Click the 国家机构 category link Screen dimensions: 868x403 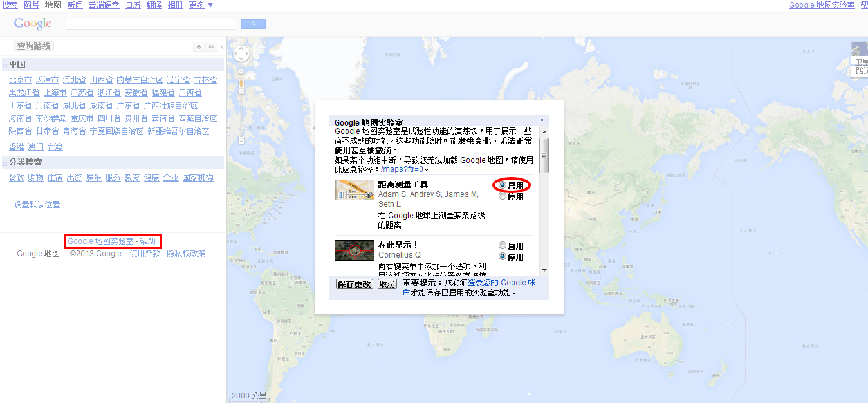point(198,178)
